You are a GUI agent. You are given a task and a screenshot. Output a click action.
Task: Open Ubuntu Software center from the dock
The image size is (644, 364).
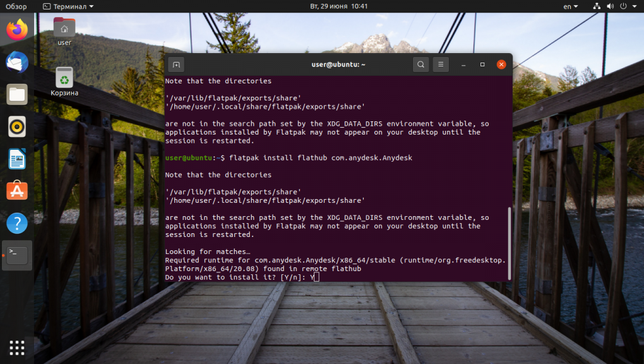pyautogui.click(x=16, y=191)
